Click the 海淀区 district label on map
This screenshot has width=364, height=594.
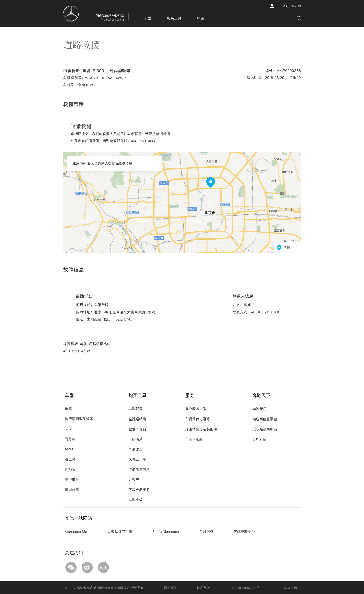click(164, 183)
